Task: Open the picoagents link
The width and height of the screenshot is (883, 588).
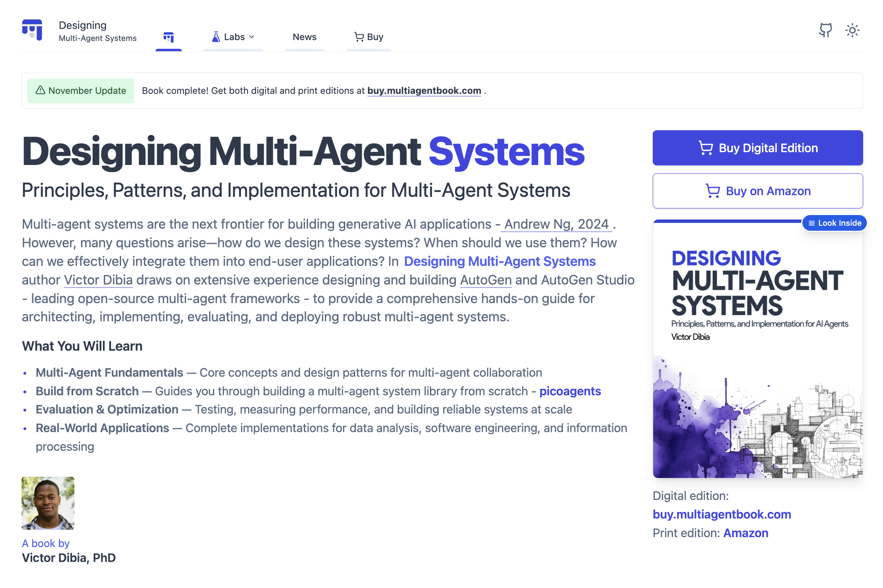Action: [x=570, y=391]
